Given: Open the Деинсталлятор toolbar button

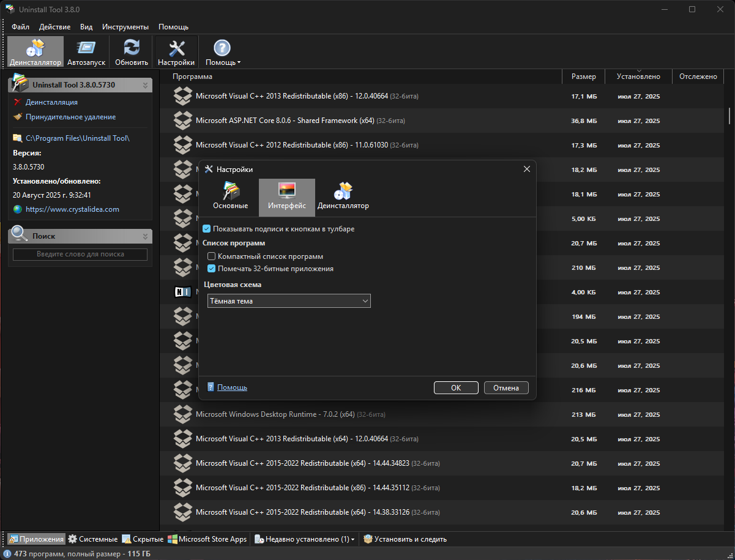Looking at the screenshot, I should [35, 52].
